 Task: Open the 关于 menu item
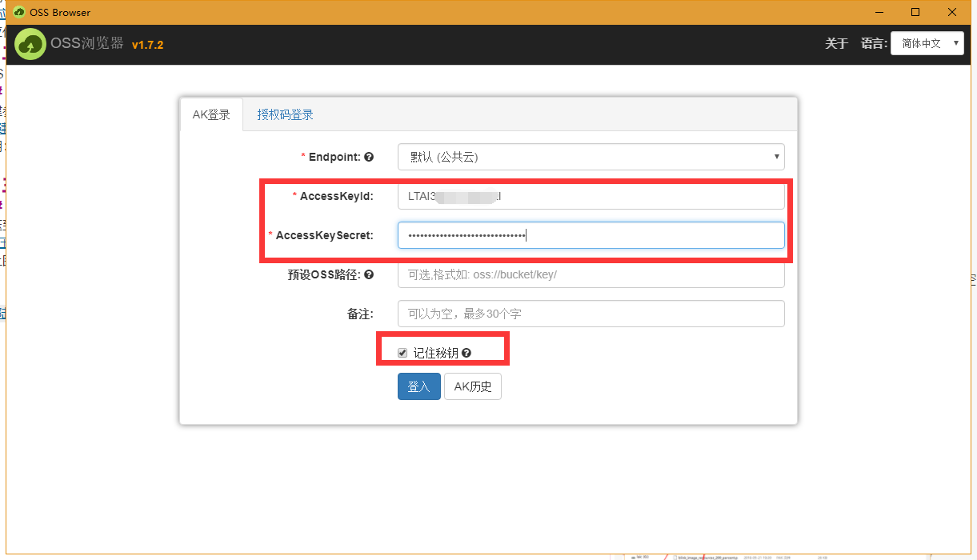[x=836, y=43]
